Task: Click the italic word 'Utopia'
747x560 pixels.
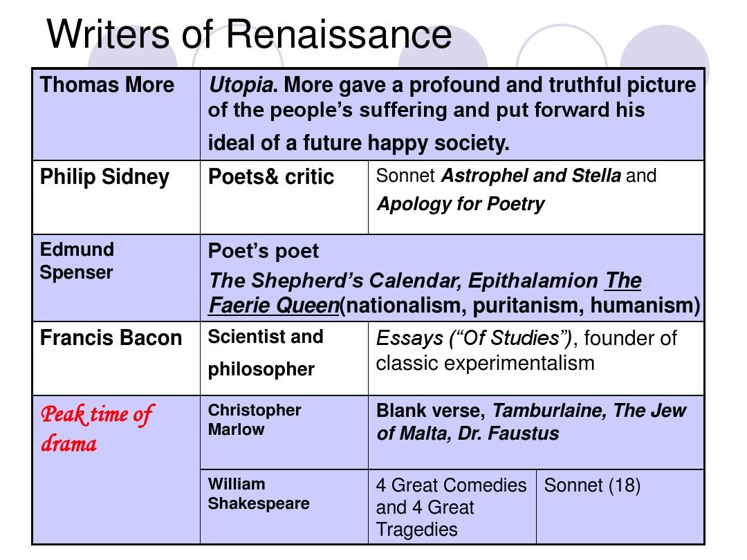Action: tap(241, 85)
